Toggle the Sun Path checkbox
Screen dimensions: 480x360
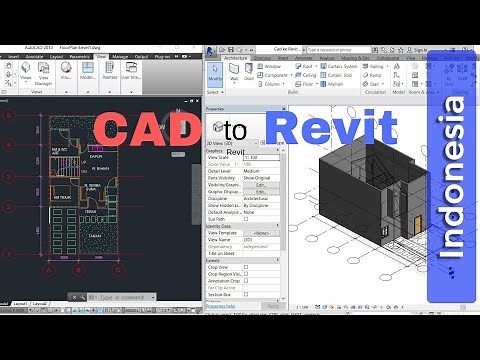pyautogui.click(x=246, y=219)
